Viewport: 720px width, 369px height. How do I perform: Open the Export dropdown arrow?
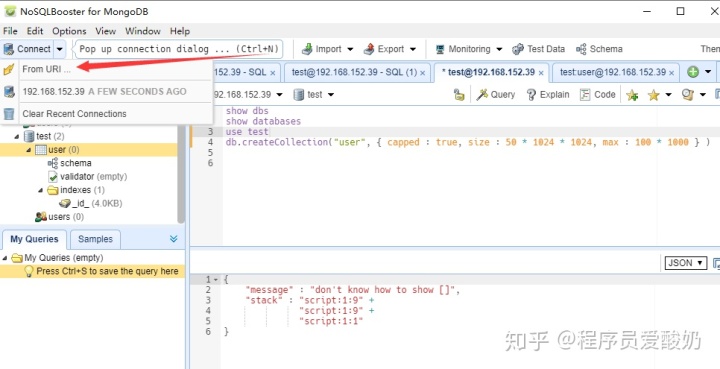tap(413, 49)
